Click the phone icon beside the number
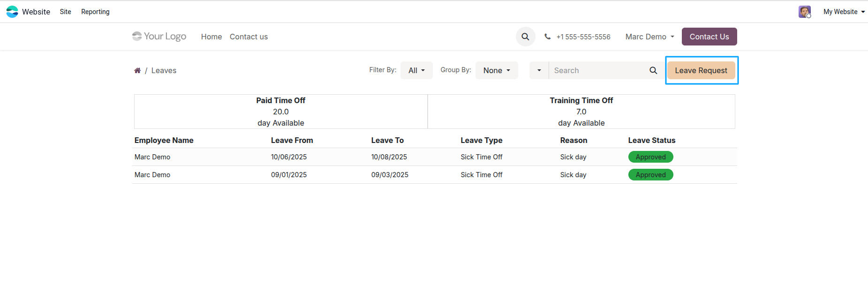This screenshot has width=868, height=285. click(x=547, y=37)
